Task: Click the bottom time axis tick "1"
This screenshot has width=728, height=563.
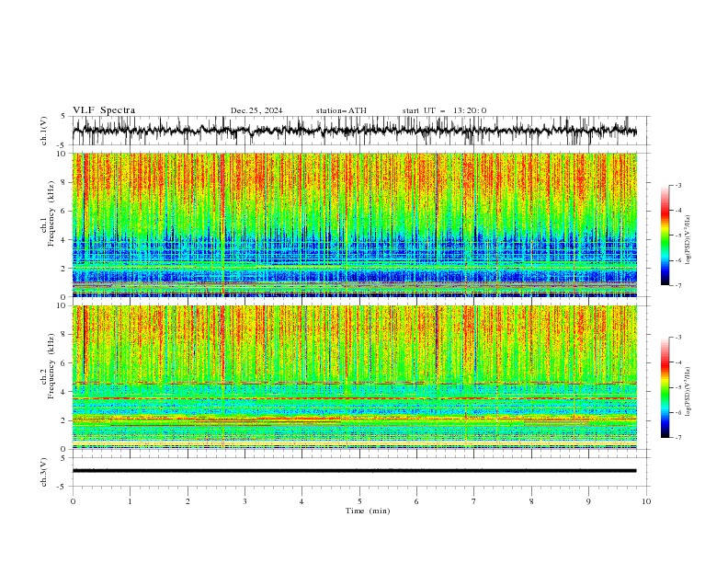Action: 130,501
